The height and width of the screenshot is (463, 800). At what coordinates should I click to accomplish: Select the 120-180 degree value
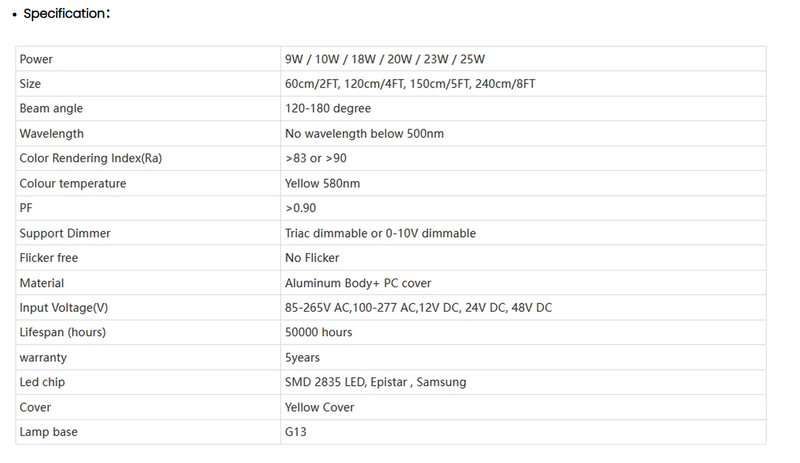click(328, 109)
